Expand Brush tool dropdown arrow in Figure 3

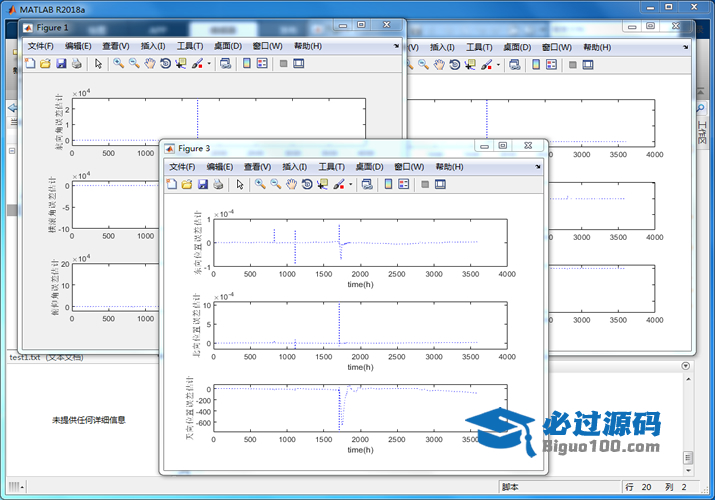(x=350, y=184)
